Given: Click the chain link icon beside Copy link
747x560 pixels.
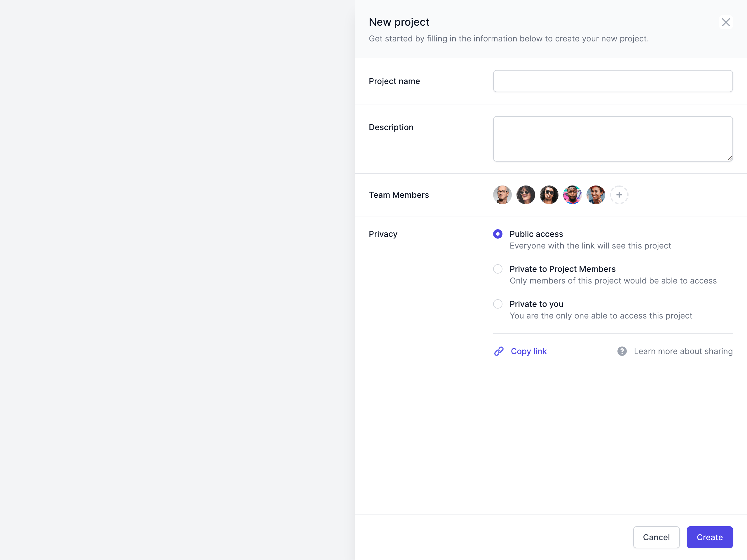Looking at the screenshot, I should (499, 351).
